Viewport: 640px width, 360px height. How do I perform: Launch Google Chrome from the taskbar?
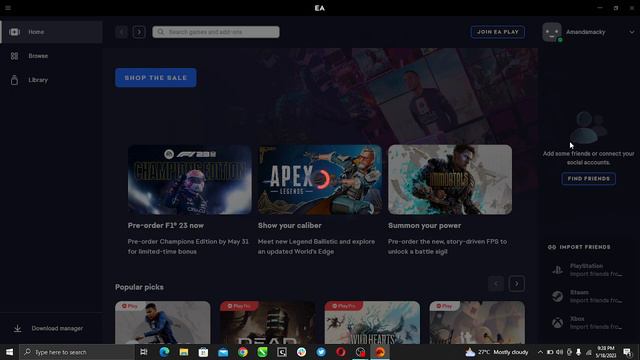coord(243,352)
